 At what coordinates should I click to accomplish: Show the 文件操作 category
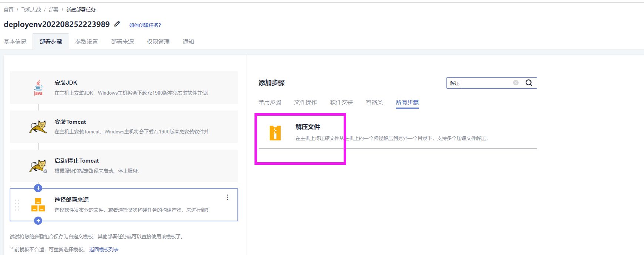coord(306,102)
